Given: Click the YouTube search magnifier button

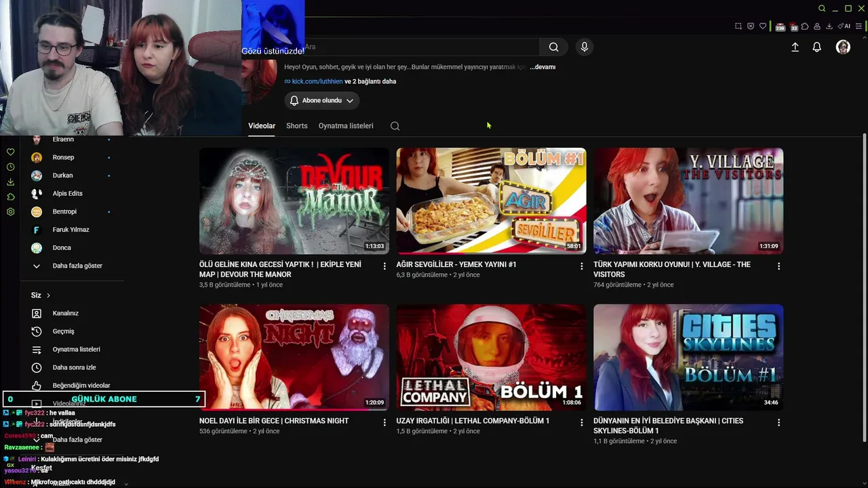Looking at the screenshot, I should coord(553,47).
